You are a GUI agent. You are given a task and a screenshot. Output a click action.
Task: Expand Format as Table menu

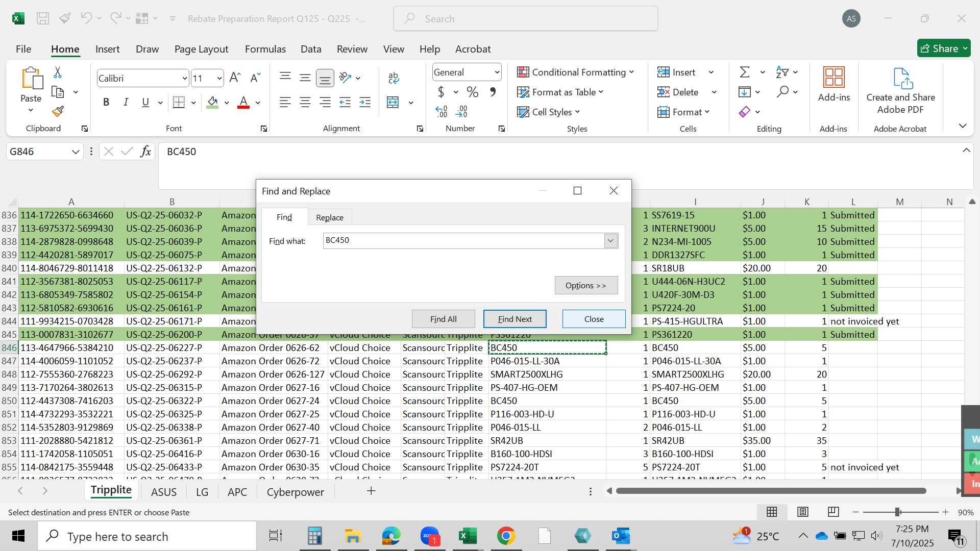560,92
